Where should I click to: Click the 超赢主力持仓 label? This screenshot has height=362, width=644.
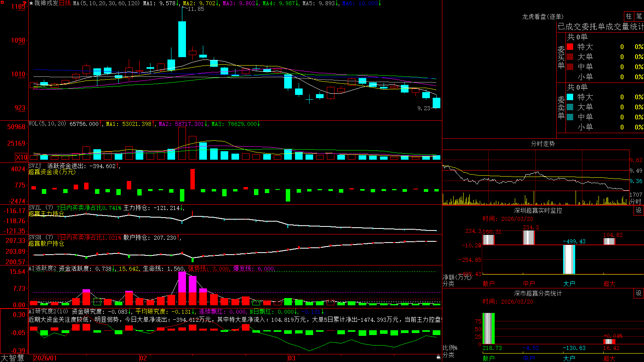(46, 214)
